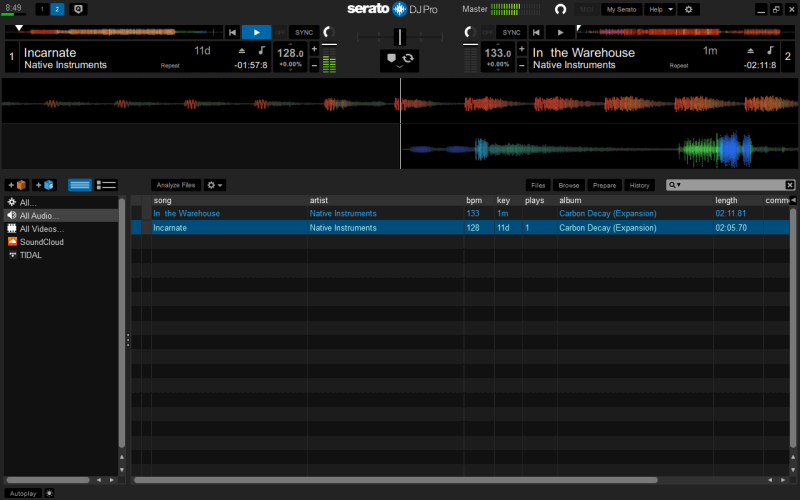The height and width of the screenshot is (500, 800).
Task: Select the 2 layout button in top bar
Action: coord(57,9)
